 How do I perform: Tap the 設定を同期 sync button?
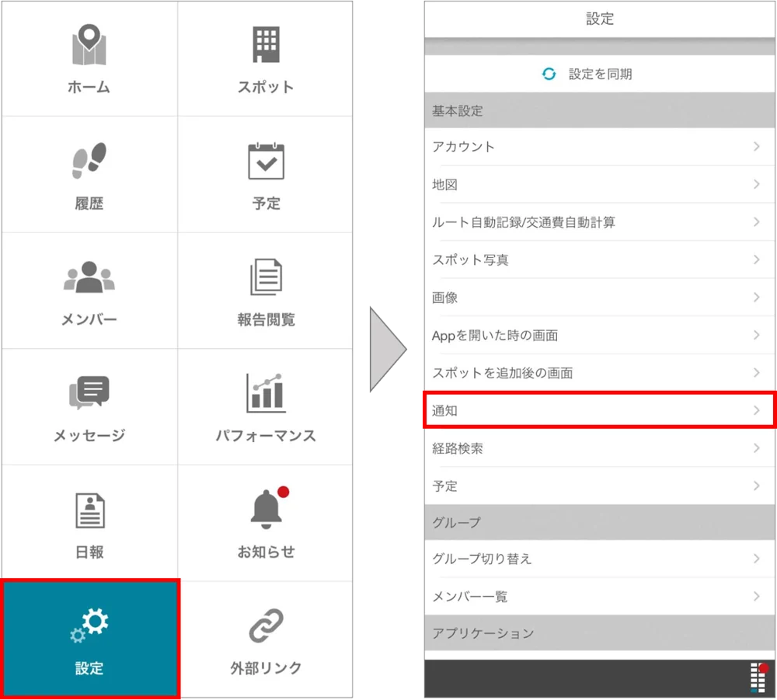pos(587,74)
